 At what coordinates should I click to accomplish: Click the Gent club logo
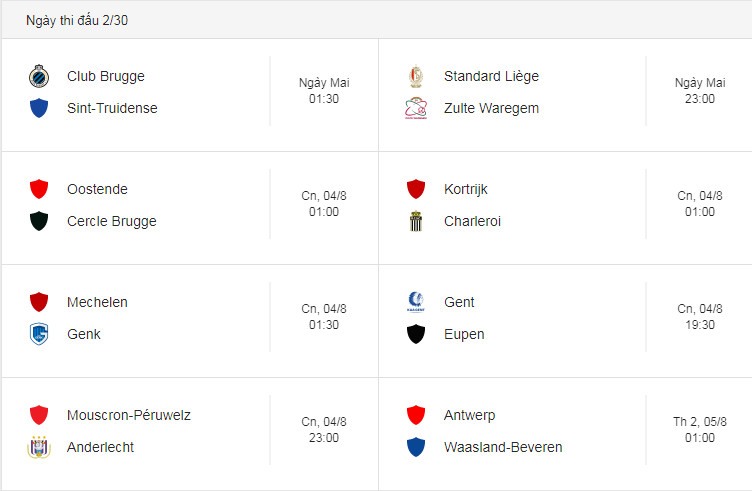point(416,302)
